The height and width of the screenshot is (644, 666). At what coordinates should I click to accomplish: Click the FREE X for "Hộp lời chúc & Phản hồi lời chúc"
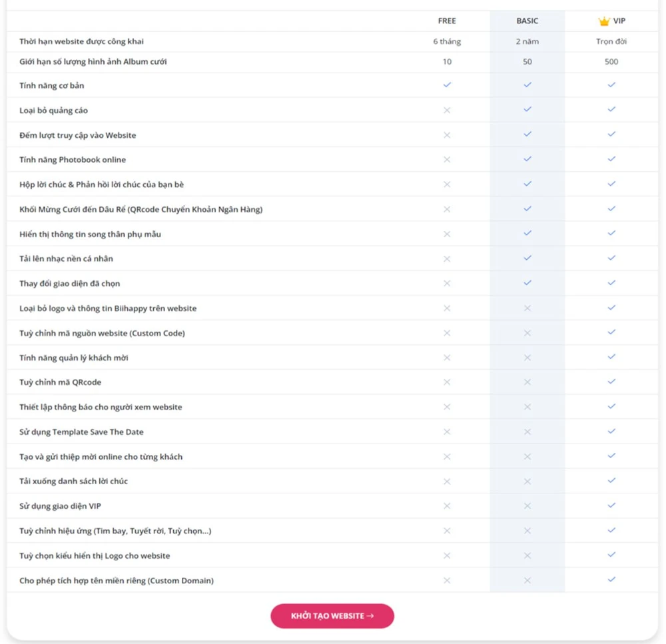click(x=448, y=184)
